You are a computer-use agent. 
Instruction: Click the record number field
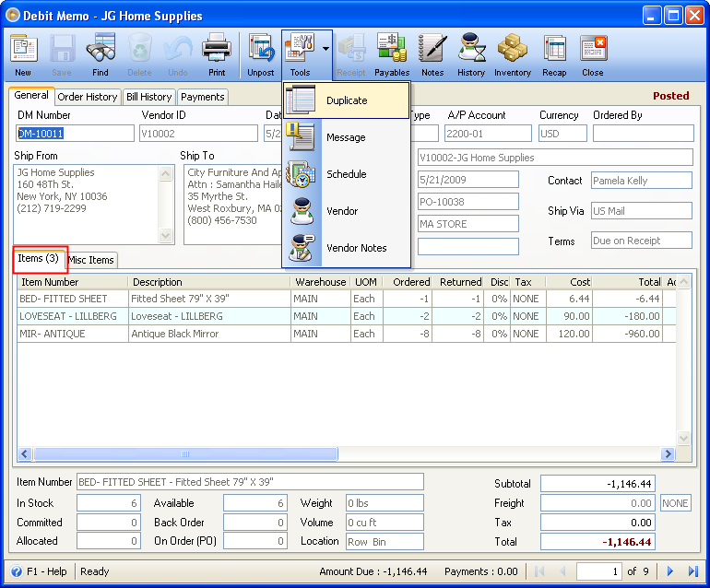coord(598,571)
